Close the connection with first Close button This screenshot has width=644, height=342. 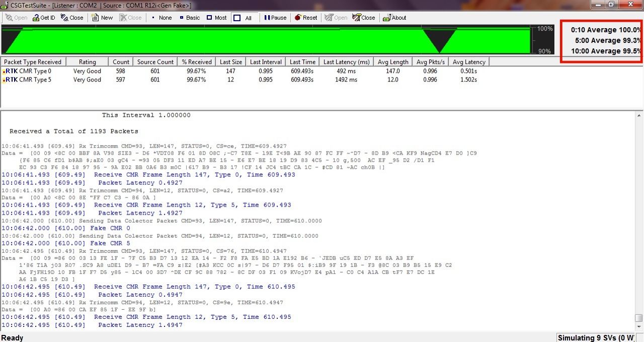[72, 18]
